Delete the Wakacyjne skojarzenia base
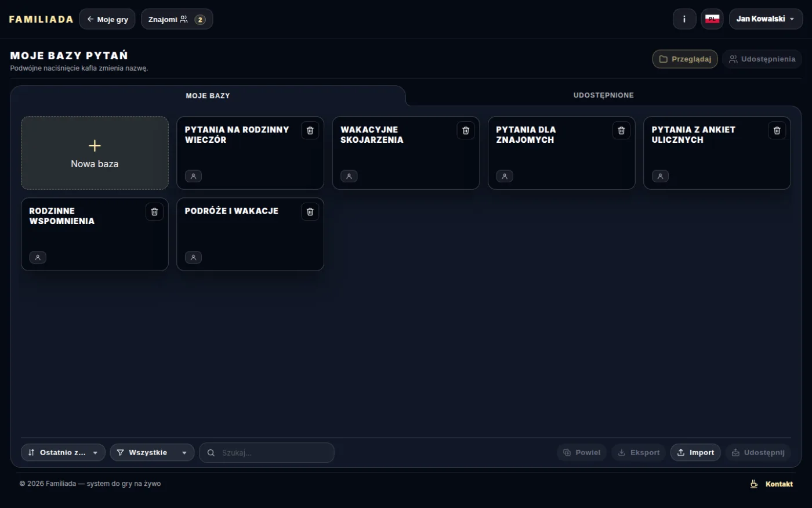 [x=465, y=131]
